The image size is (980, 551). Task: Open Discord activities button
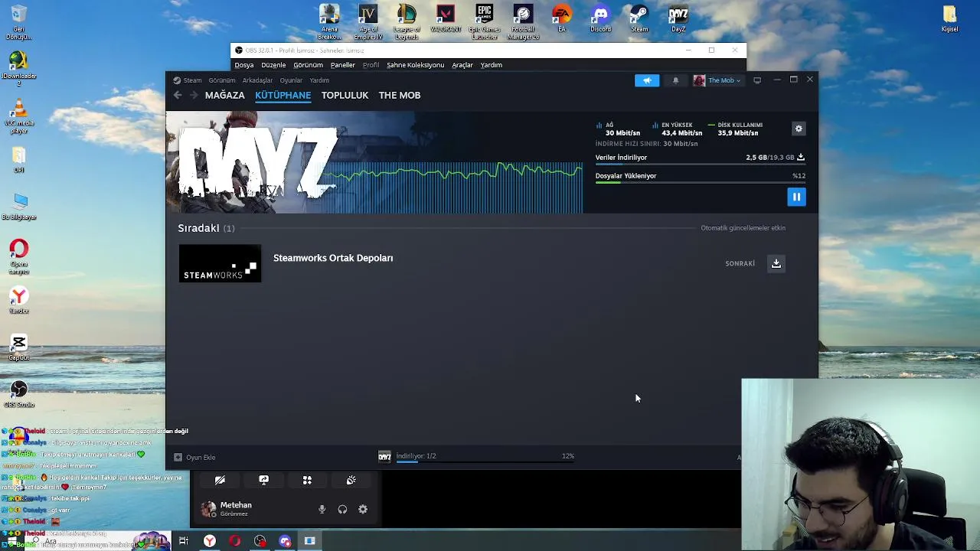(307, 480)
